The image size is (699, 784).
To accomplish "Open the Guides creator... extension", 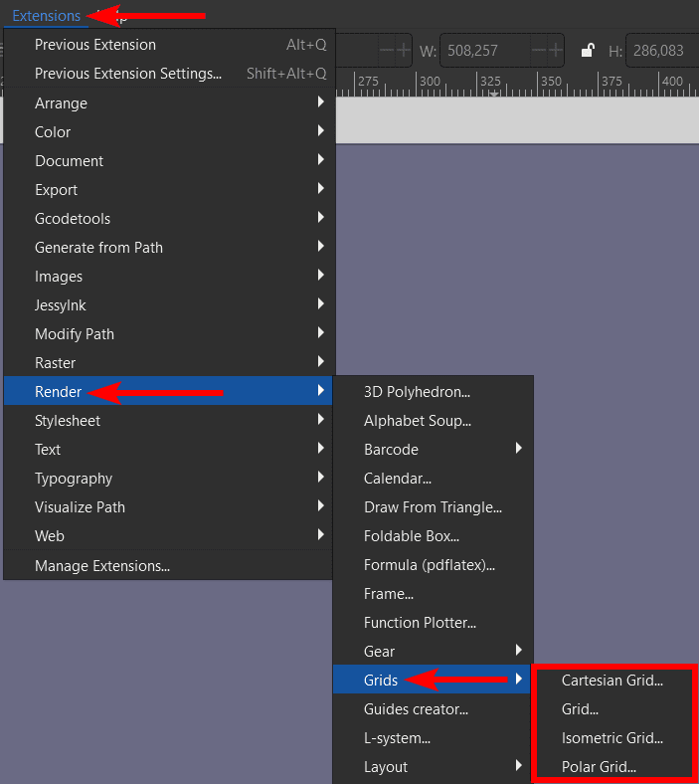I will pyautogui.click(x=416, y=709).
